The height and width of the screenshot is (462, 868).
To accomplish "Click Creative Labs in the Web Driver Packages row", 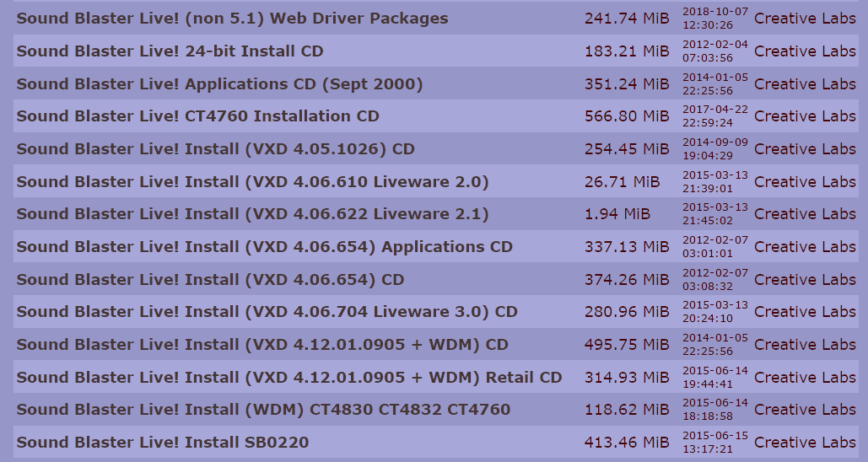I will click(805, 19).
